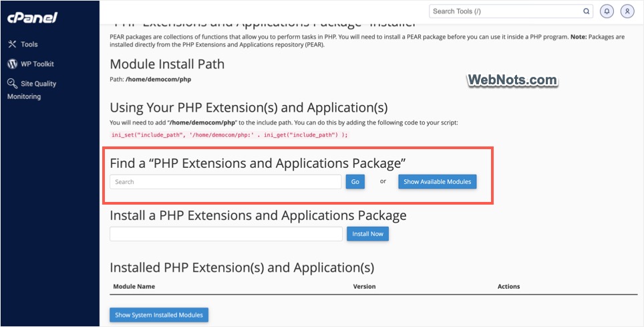Click the cPanel logo
The width and height of the screenshot is (644, 327).
tap(33, 17)
